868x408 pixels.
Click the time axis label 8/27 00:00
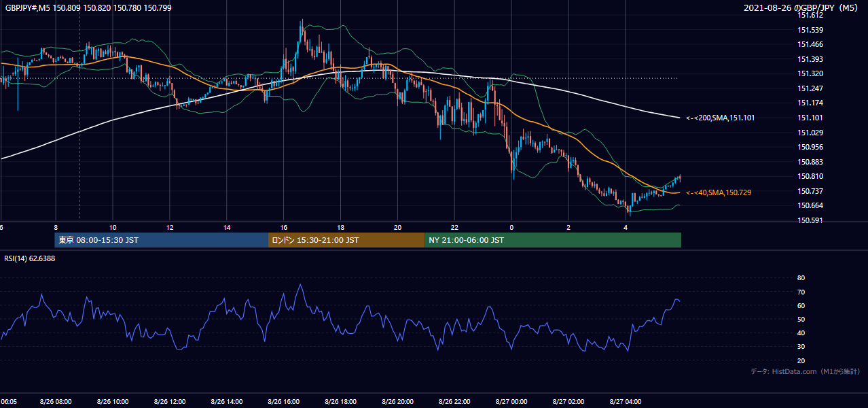pyautogui.click(x=511, y=402)
